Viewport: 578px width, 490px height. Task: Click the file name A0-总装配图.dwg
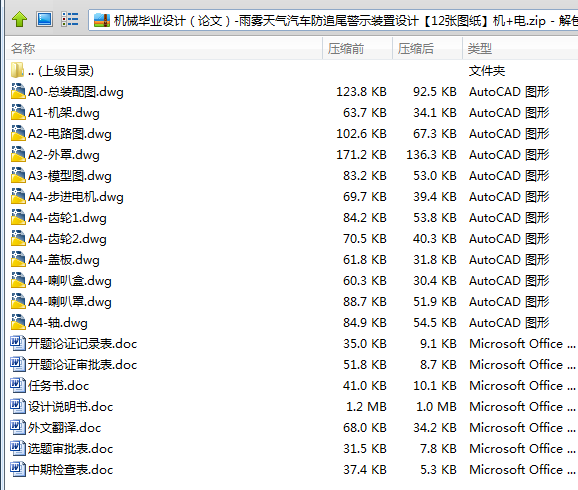[x=76, y=92]
